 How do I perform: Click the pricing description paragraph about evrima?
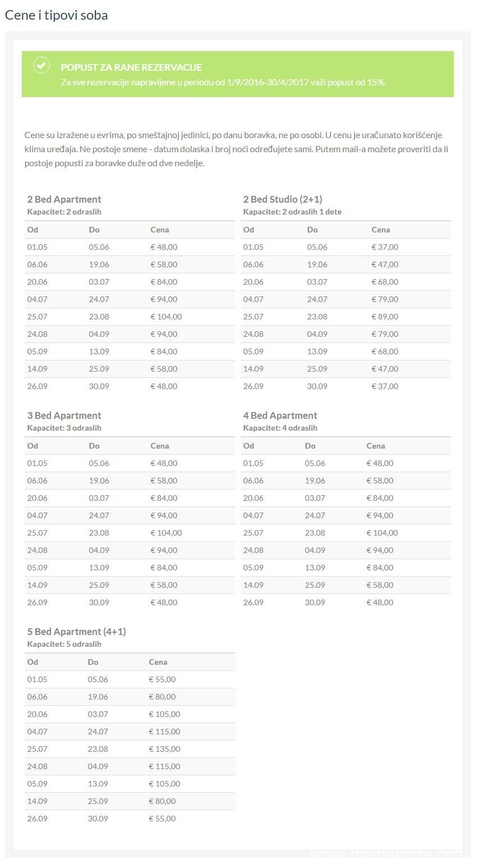(x=236, y=149)
